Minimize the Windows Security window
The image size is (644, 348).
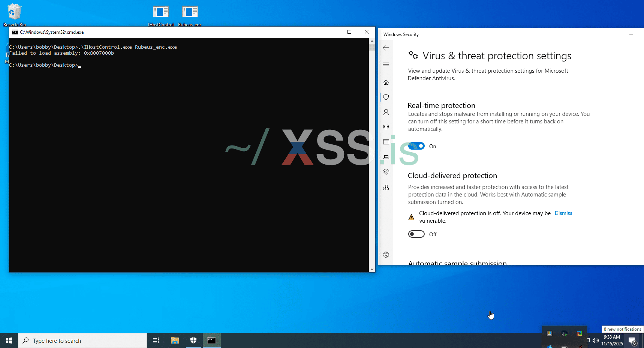(631, 34)
